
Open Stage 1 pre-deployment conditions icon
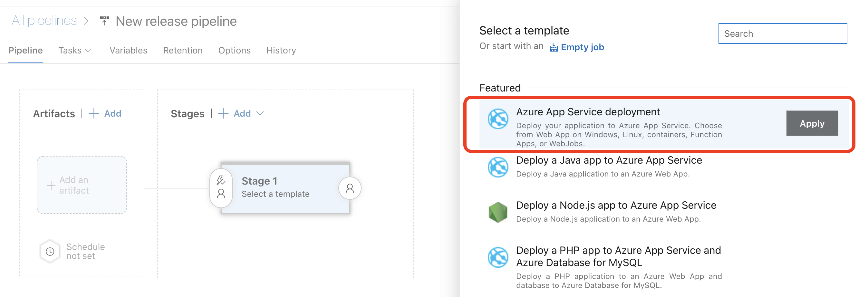coord(221,187)
